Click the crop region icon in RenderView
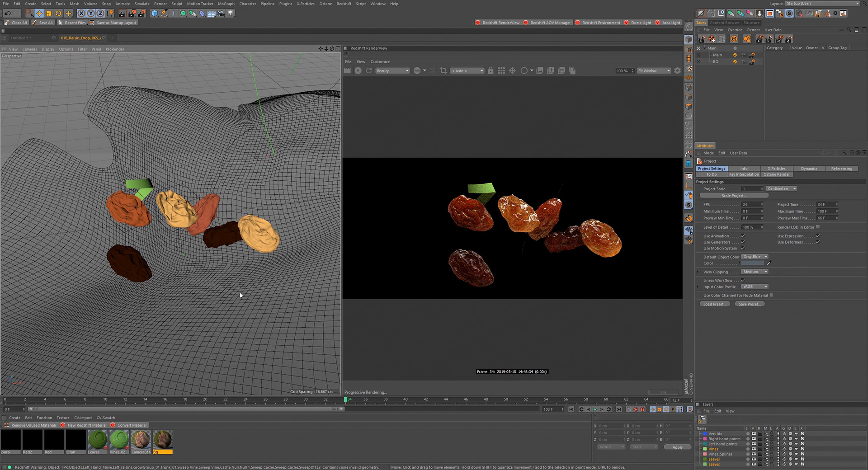This screenshot has height=470, width=868. (443, 70)
